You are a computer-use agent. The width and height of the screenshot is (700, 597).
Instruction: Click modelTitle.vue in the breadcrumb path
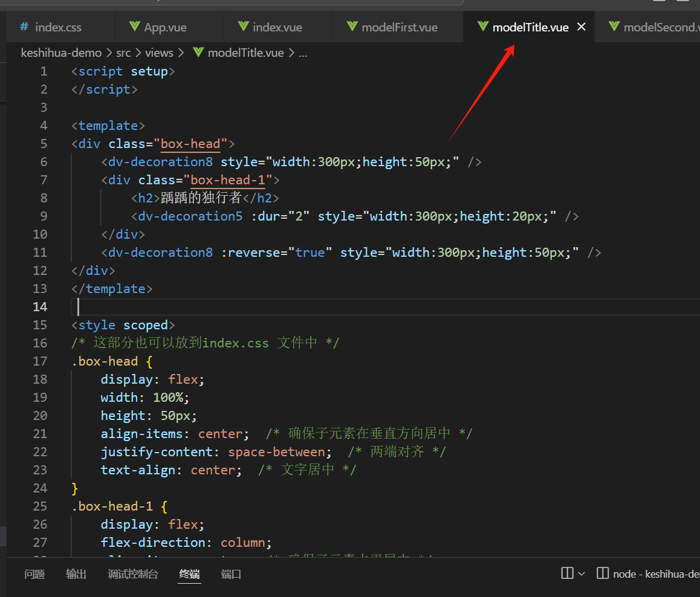coord(245,53)
